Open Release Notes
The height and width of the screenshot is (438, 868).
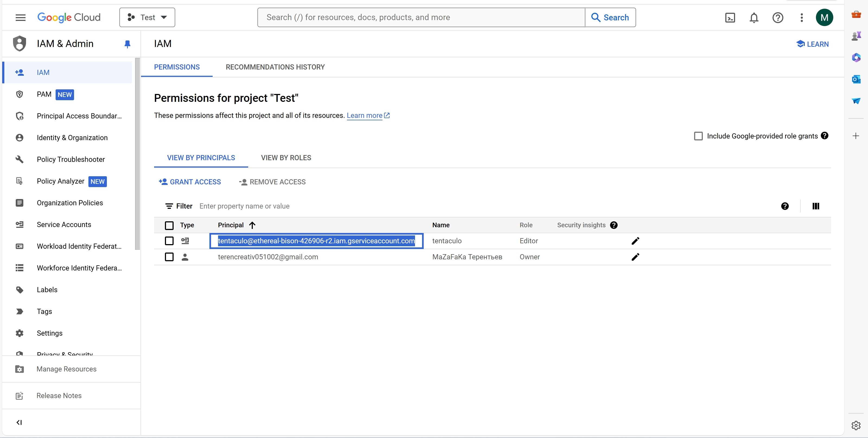pos(71,396)
